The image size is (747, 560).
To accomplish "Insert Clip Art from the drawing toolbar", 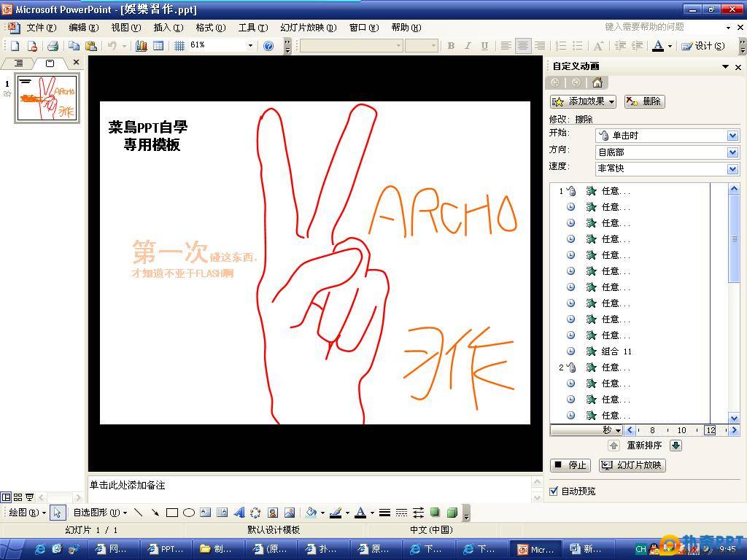I will [273, 513].
